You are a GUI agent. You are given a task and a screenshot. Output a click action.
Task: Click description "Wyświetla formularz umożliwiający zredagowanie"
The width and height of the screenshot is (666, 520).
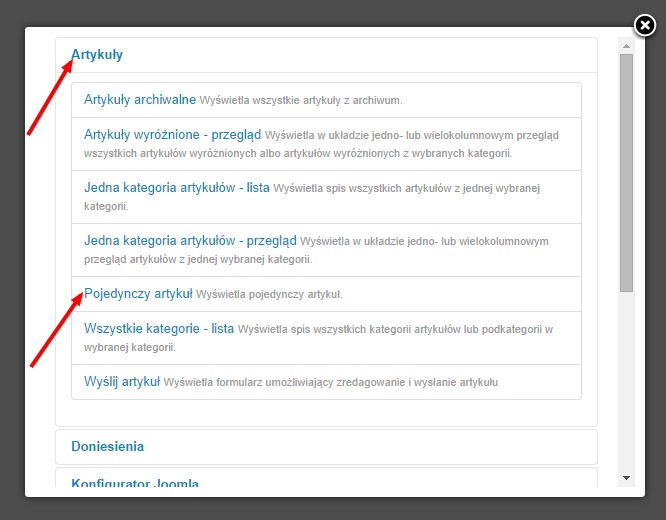pyautogui.click(x=331, y=383)
